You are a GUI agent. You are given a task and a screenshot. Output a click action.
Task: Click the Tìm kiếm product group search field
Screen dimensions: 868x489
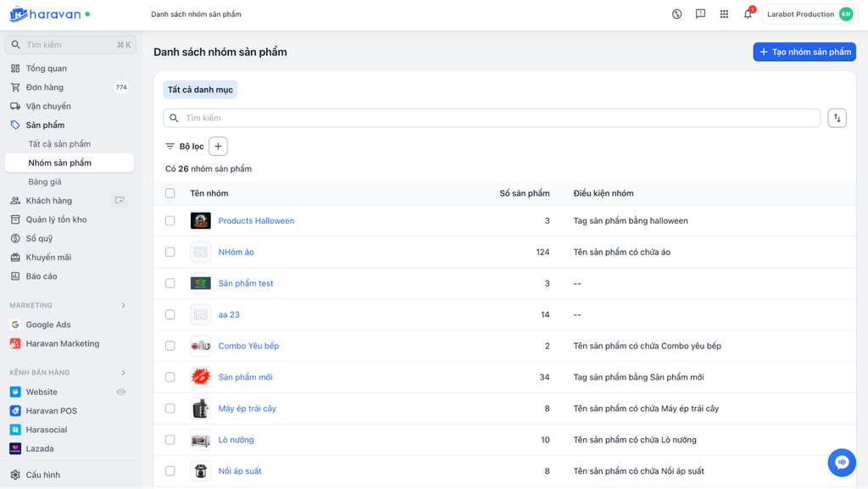492,119
